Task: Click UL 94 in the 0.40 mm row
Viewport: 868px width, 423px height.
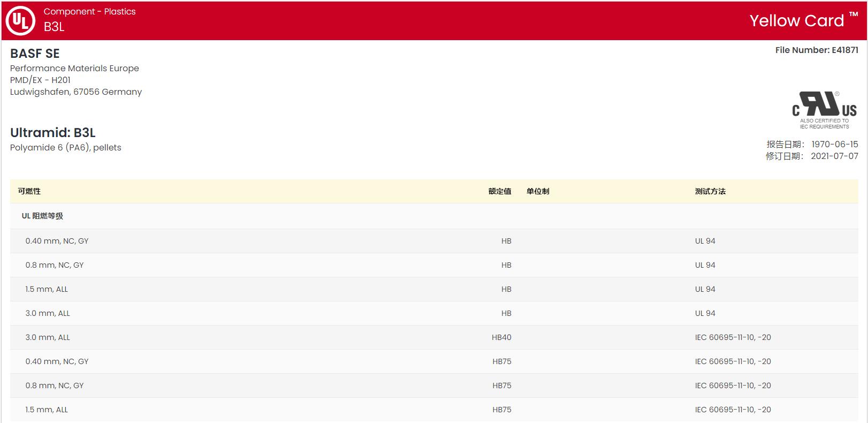Action: 705,241
